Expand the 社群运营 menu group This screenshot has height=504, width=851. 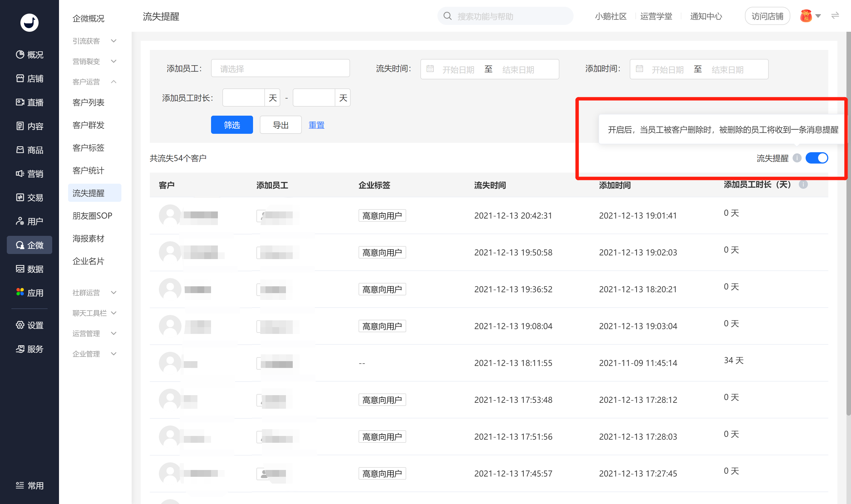coord(94,293)
